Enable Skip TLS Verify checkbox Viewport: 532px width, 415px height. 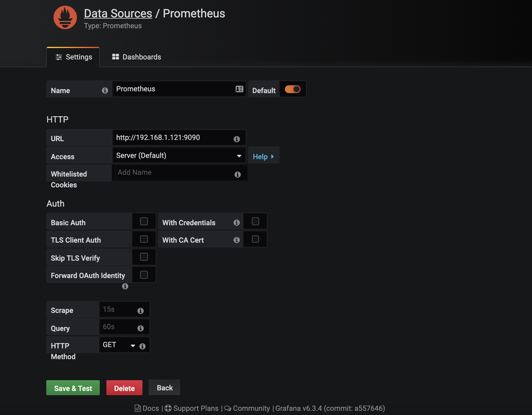pos(144,257)
